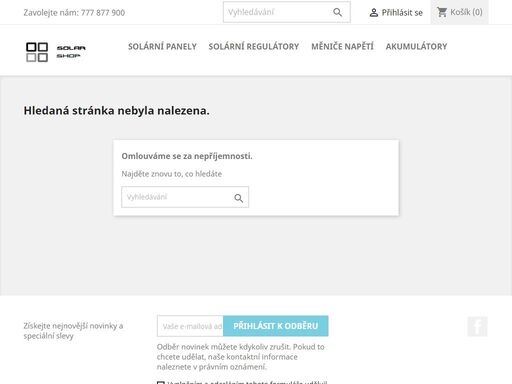Open the Facebook icon in the footer
Image resolution: width=512 pixels, height=384 pixels.
coord(477,326)
